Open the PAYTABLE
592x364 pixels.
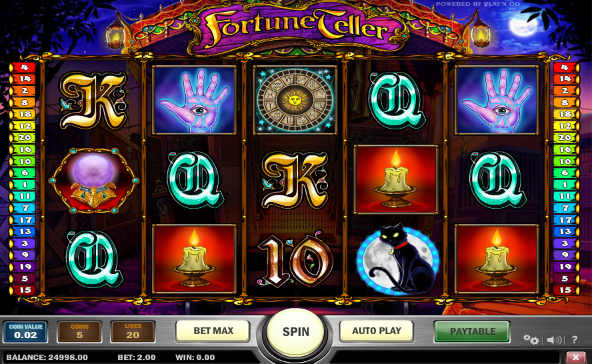click(x=472, y=331)
